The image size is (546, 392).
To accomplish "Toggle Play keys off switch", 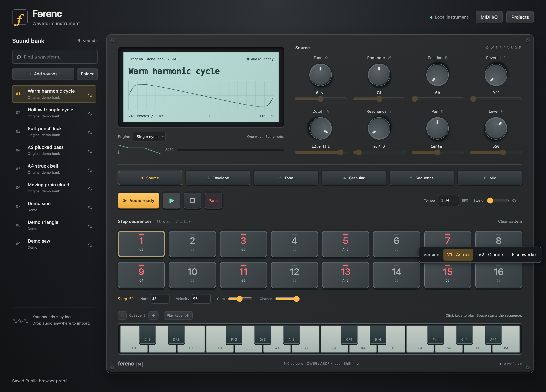I will (178, 315).
